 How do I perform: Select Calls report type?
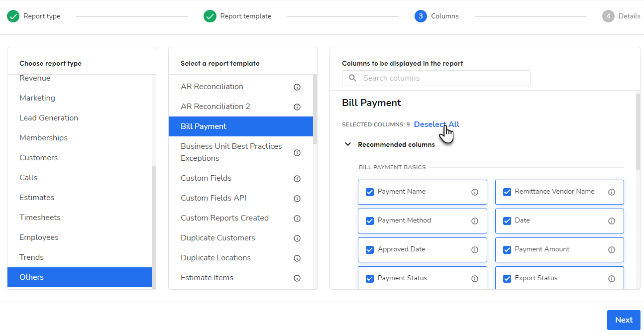click(x=80, y=178)
